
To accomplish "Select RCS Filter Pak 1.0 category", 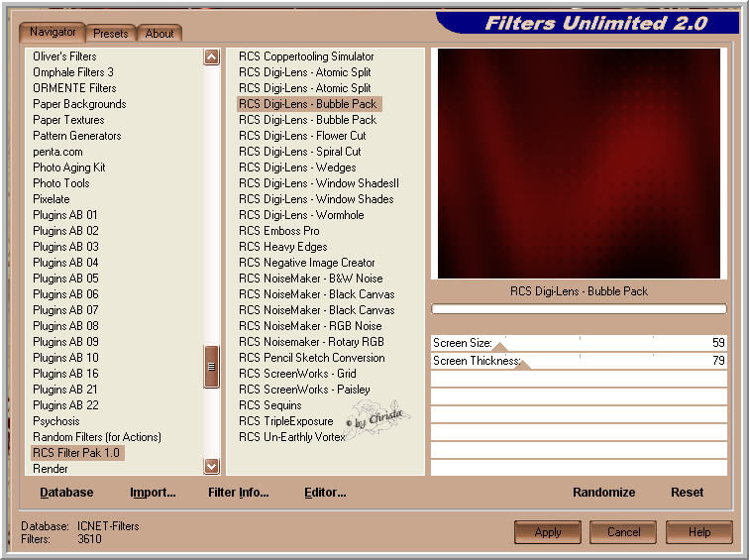I will (x=77, y=453).
